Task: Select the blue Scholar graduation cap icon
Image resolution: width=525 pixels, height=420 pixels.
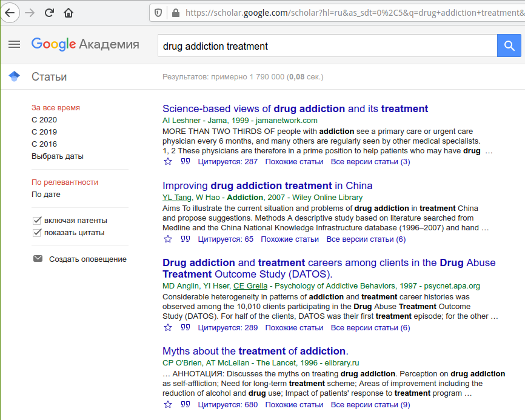Action: 14,76
